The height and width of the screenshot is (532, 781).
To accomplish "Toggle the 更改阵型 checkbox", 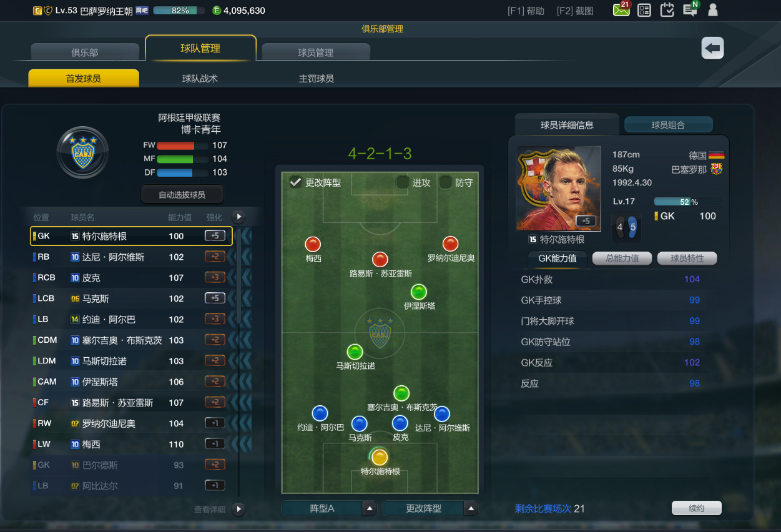I will [295, 182].
